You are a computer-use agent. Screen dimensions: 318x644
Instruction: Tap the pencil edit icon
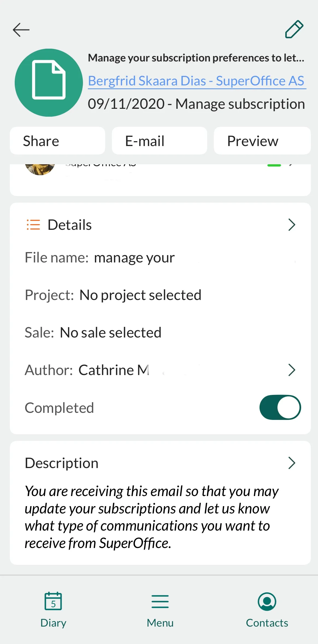pyautogui.click(x=294, y=29)
